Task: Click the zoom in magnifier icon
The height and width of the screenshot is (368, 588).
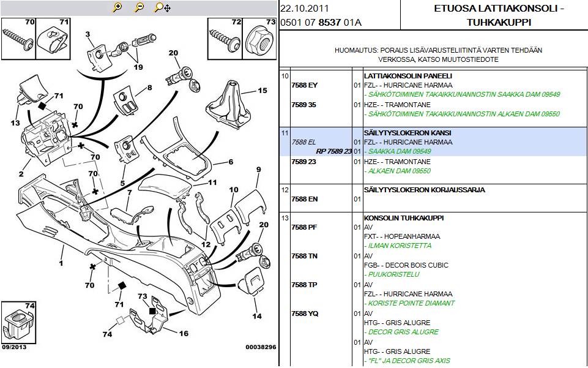Action: pos(117,7)
